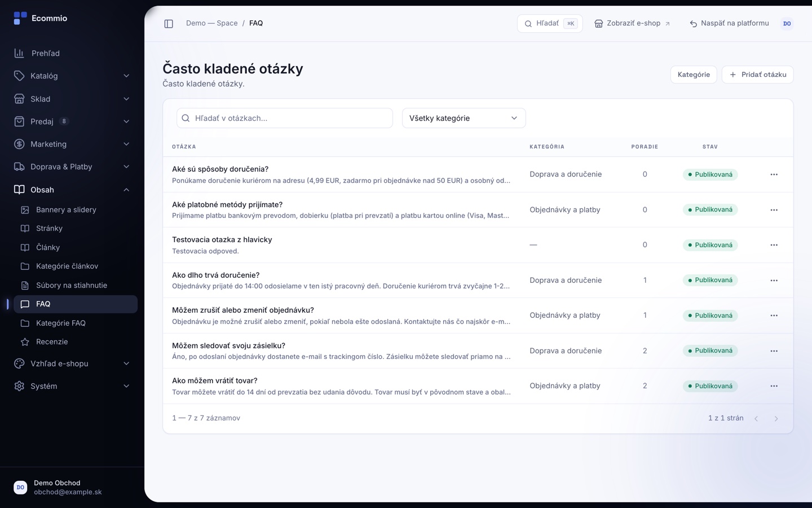Open row actions for 'Ako môžem vrátiť tovar?'
Screen dimensions: 812x508
coord(774,386)
